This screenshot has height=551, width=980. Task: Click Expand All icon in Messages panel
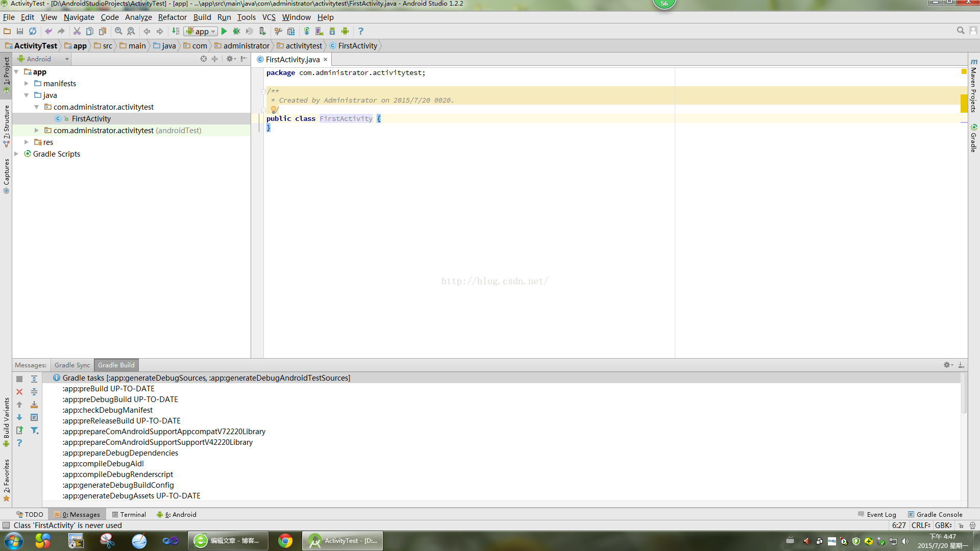(34, 379)
